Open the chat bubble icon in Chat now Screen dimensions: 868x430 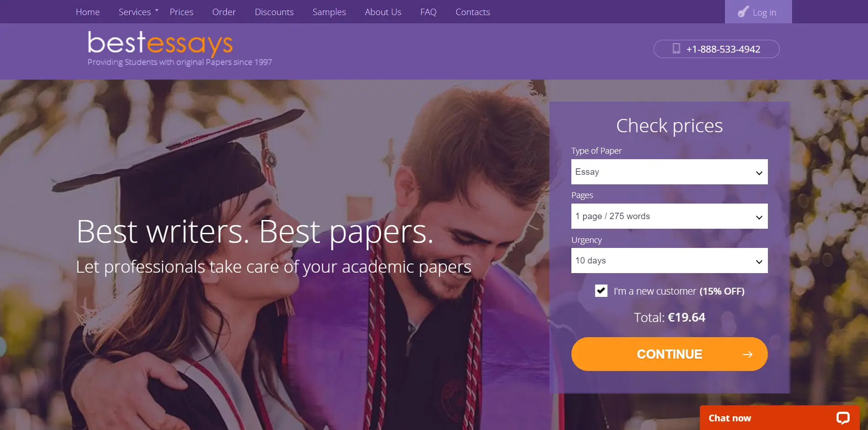842,418
